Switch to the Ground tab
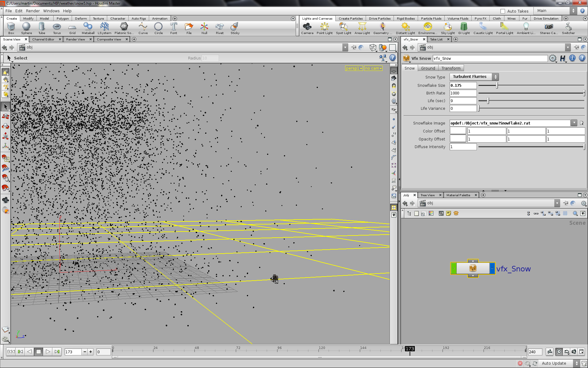The height and width of the screenshot is (368, 588). click(x=428, y=68)
